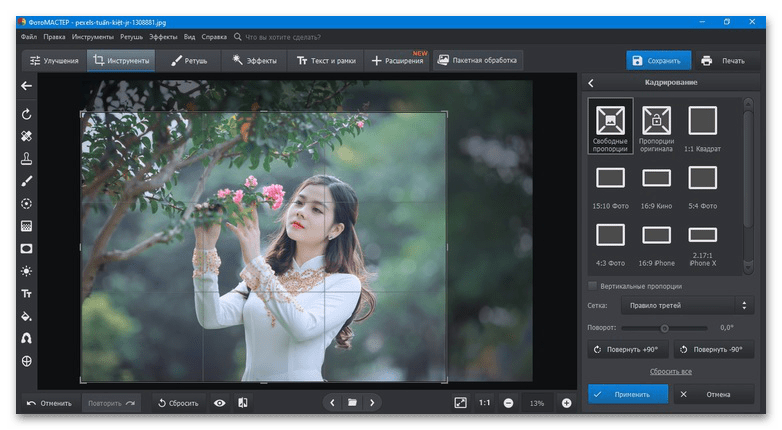Click the Применить button

(x=628, y=394)
